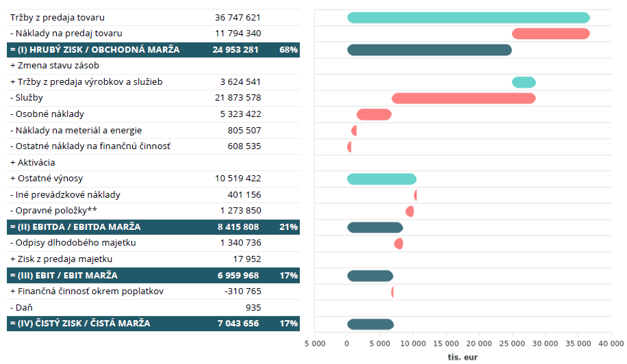Image resolution: width=627 pixels, height=364 pixels.
Task: Click the value 36 747 621
Action: point(238,18)
